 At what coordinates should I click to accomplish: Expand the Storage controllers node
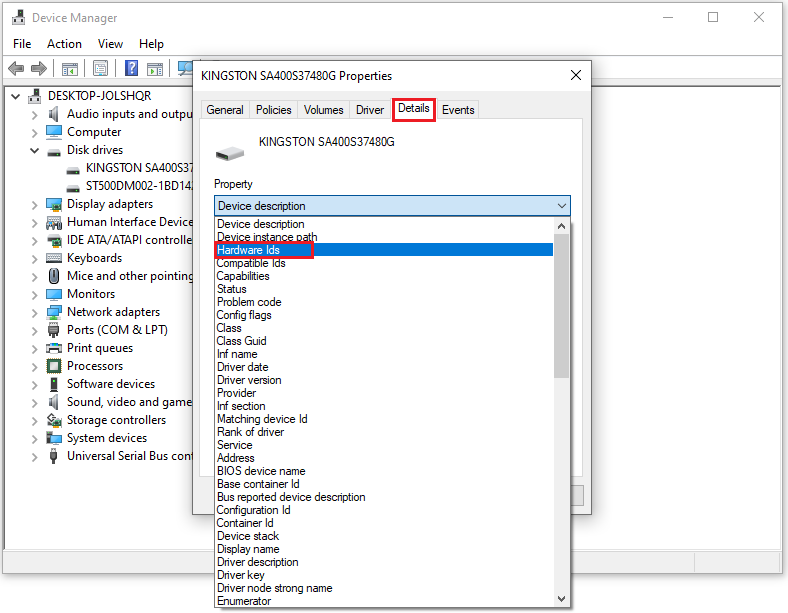pos(34,421)
